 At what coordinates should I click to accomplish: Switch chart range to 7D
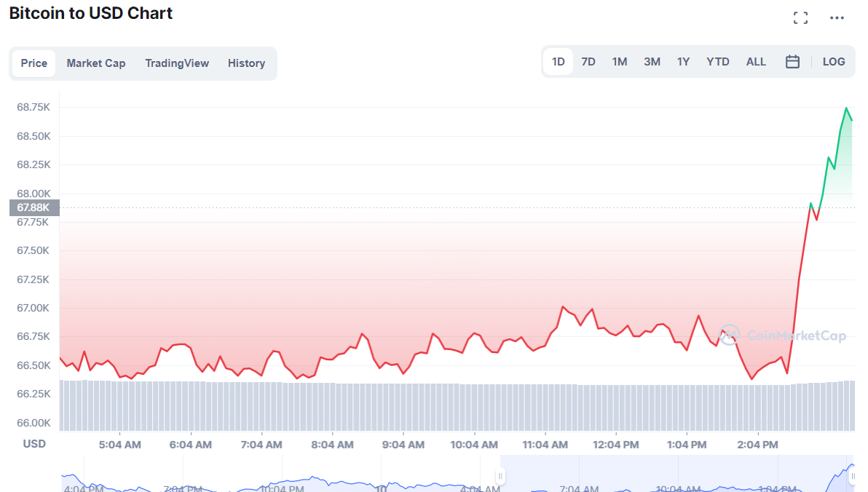[588, 62]
